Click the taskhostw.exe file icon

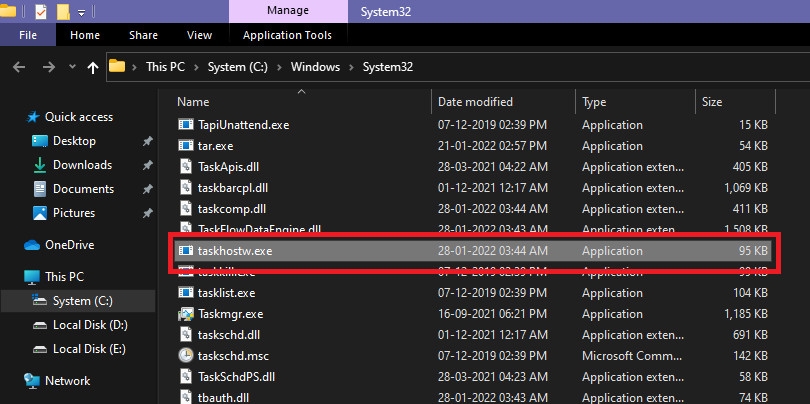(185, 251)
